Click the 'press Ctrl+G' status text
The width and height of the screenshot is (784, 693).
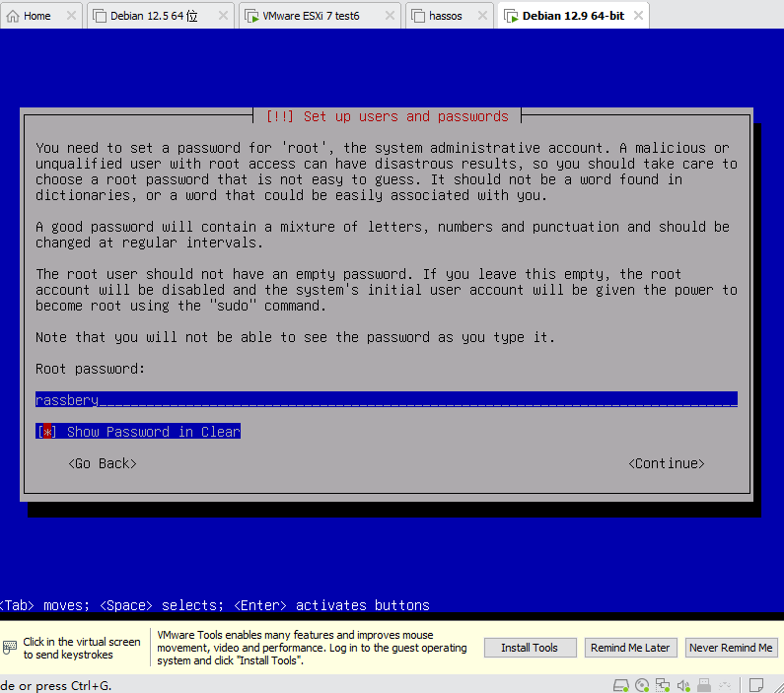tap(56, 685)
